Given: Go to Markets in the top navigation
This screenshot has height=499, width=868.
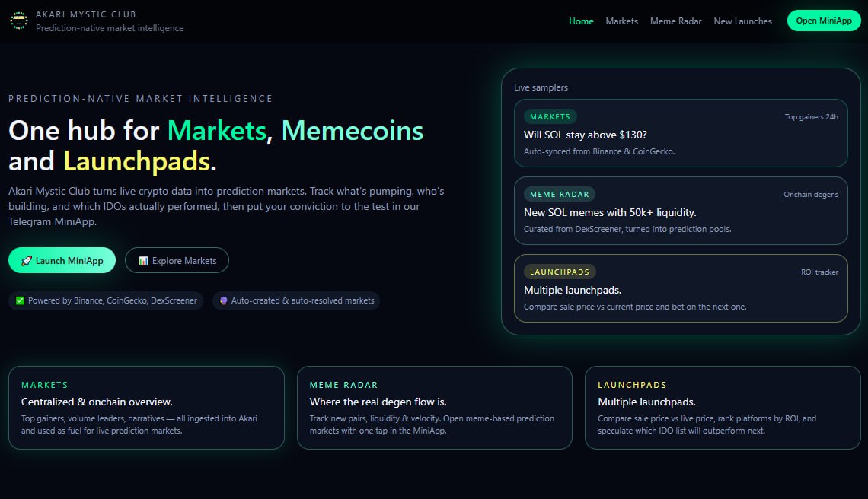Looking at the screenshot, I should click(621, 21).
